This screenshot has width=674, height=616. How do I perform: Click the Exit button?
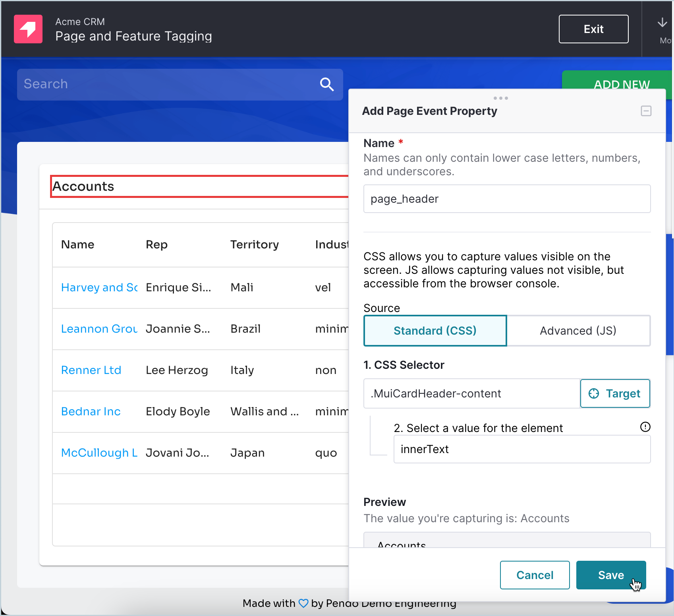[593, 29]
